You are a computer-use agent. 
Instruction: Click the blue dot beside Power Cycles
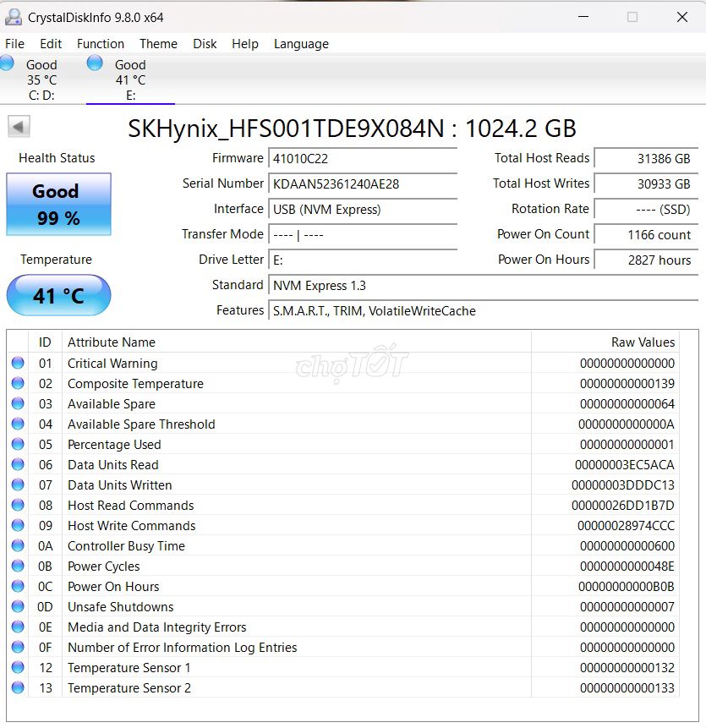(19, 566)
